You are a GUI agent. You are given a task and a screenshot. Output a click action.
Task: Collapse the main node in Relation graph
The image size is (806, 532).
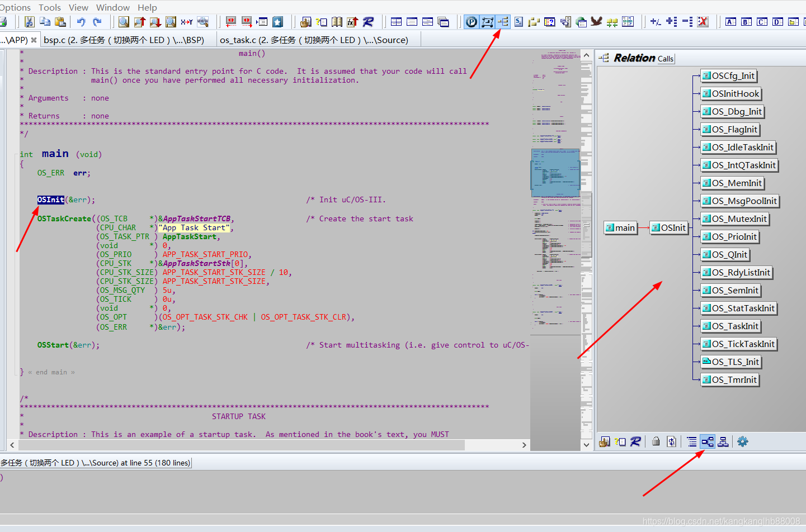(x=621, y=227)
